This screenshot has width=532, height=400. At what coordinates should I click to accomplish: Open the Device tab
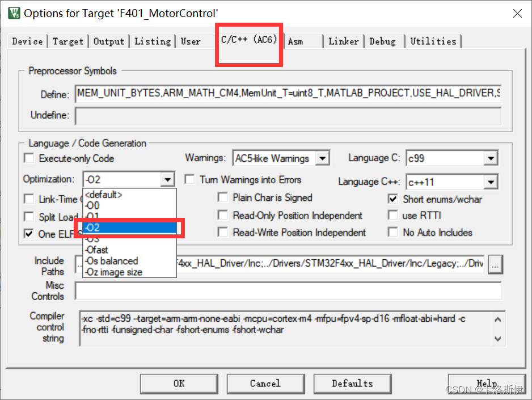[27, 41]
